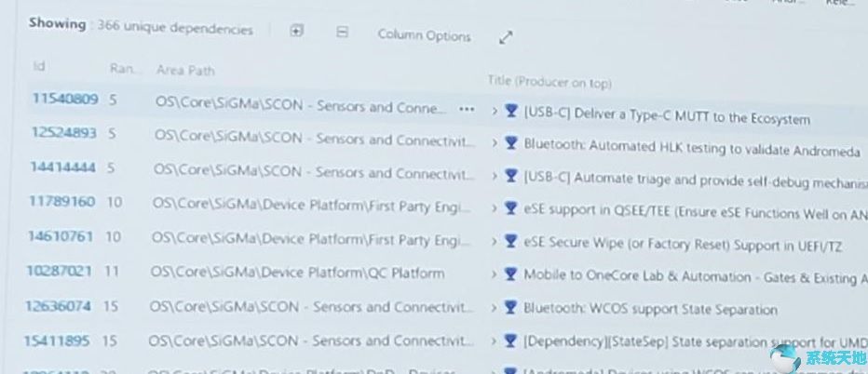Sort by the Id column header

[39, 66]
